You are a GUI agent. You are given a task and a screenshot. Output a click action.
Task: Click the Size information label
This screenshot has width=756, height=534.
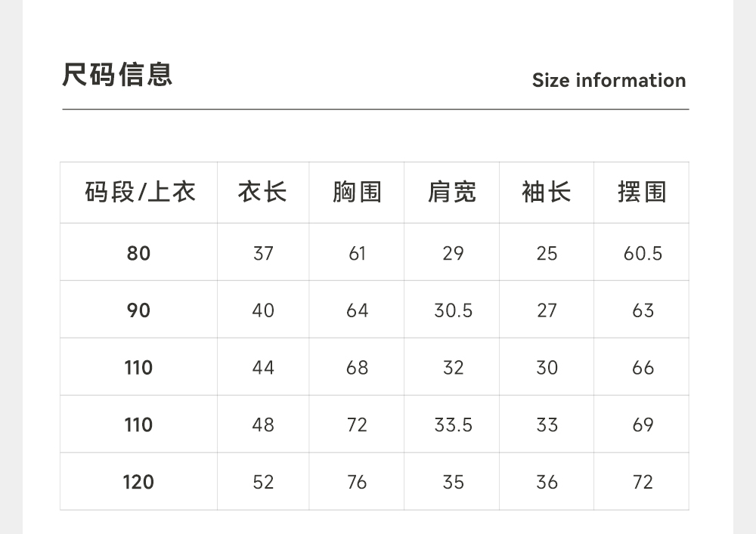point(609,80)
